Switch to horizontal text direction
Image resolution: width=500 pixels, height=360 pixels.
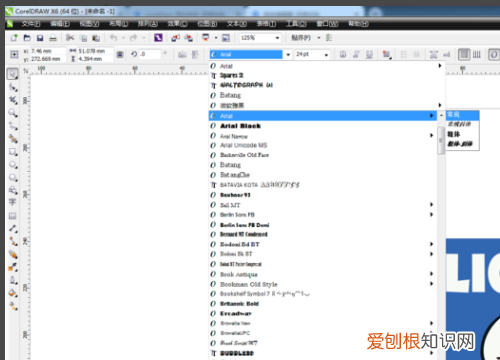point(464,54)
